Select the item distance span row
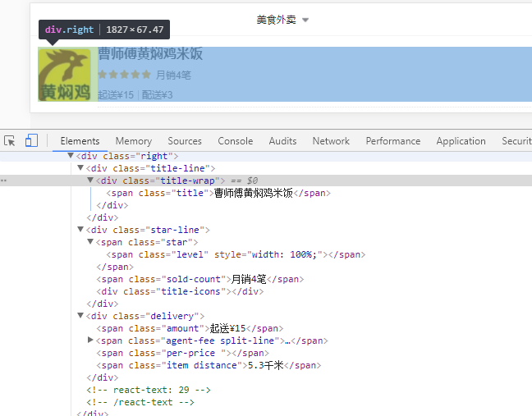532x416 pixels. [209, 365]
